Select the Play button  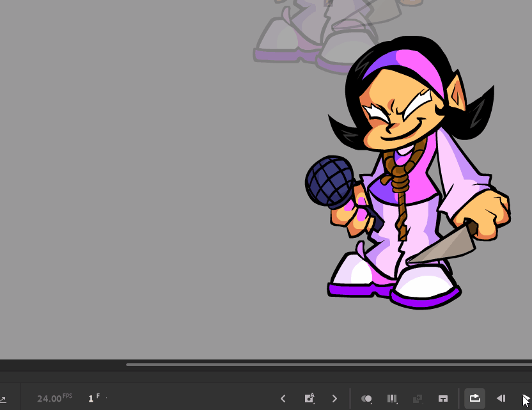click(526, 398)
